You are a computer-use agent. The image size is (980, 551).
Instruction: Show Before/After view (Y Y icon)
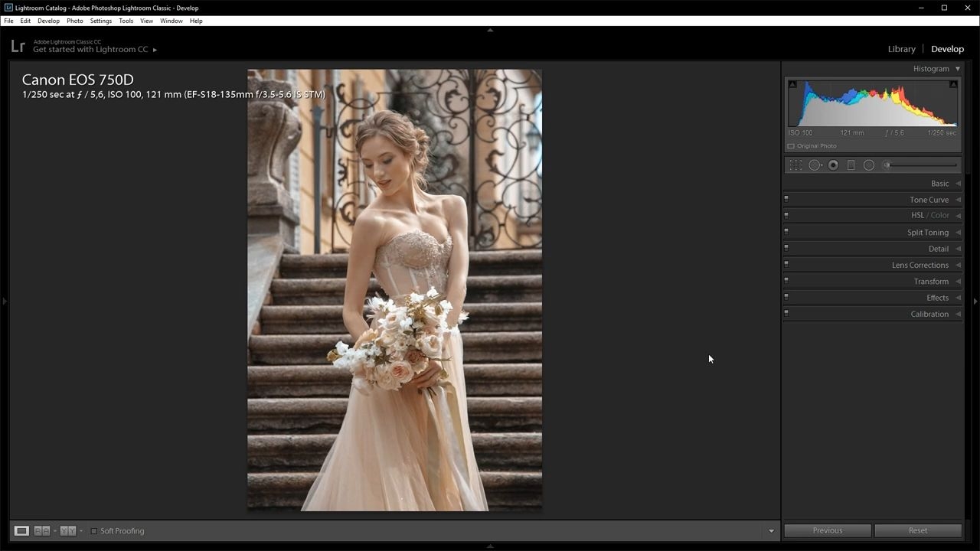[68, 531]
